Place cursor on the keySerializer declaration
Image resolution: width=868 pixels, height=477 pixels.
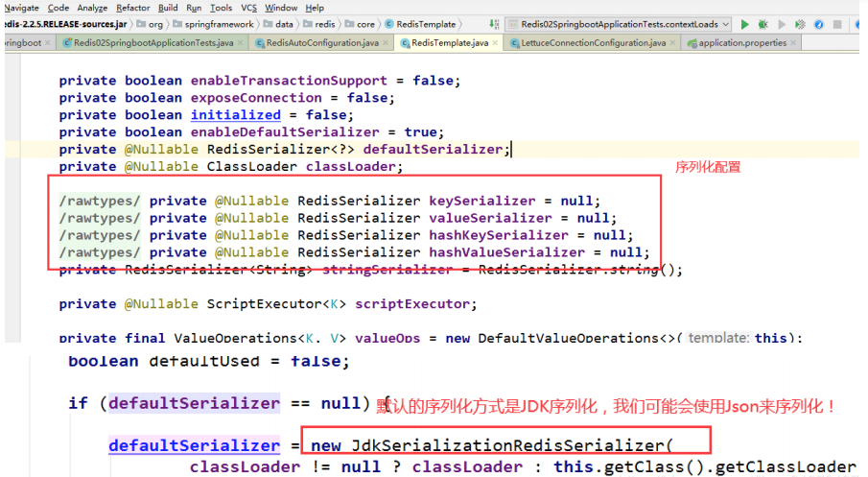[x=481, y=201]
